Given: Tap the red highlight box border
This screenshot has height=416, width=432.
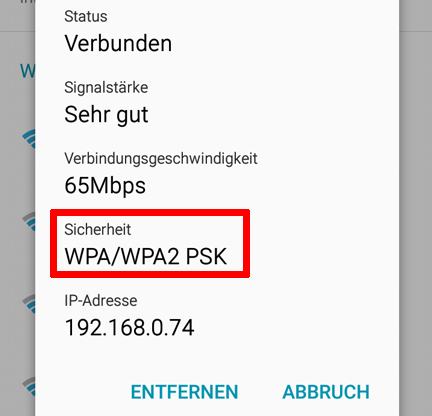Looking at the screenshot, I should [x=150, y=212].
